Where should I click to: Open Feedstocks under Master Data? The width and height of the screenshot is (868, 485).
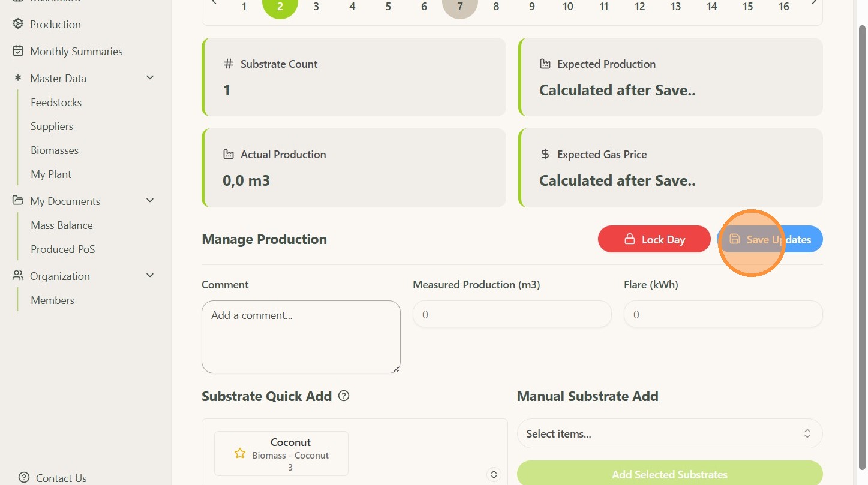[x=56, y=103]
